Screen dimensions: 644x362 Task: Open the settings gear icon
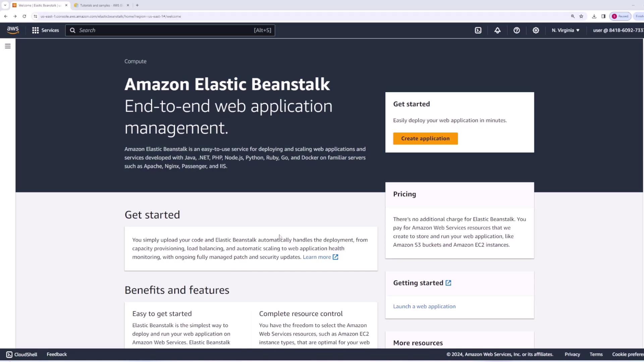click(x=536, y=30)
